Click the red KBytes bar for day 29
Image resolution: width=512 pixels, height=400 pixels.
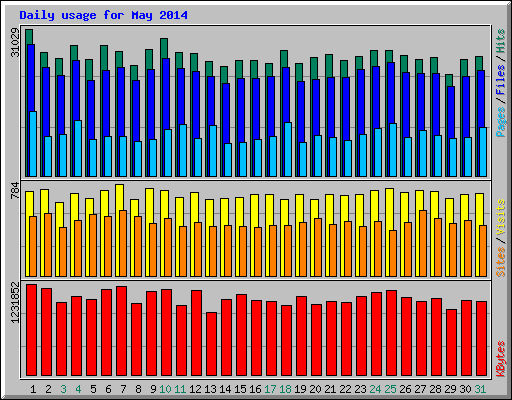tap(451, 343)
